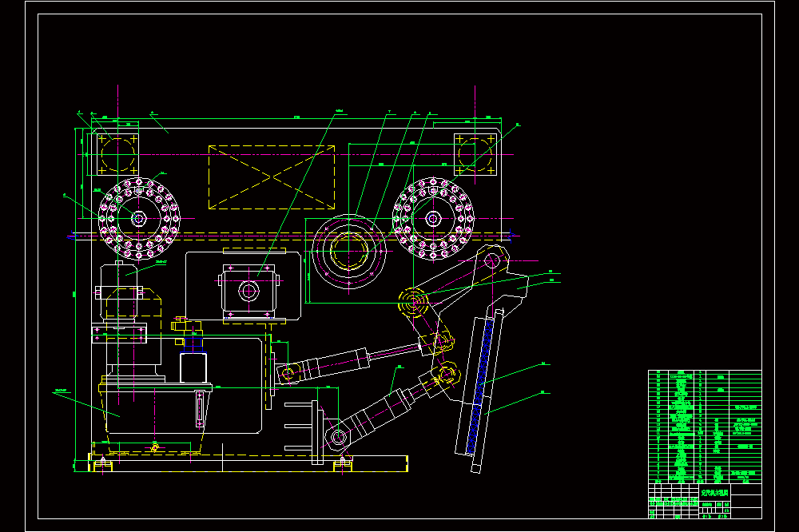Pick the yellow inner circle of the large central concentric hub
Image resolution: width=799 pixels, height=532 pixels.
[349, 251]
